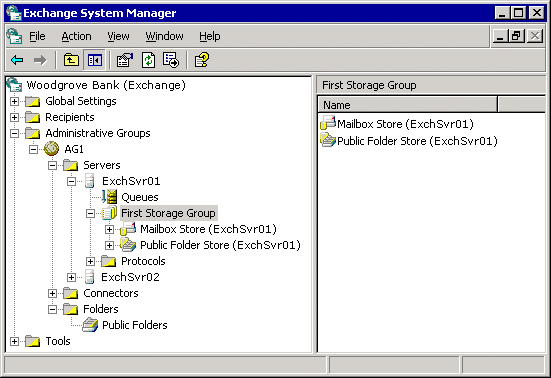
Task: Expand the Global Settings node
Action: [x=14, y=102]
